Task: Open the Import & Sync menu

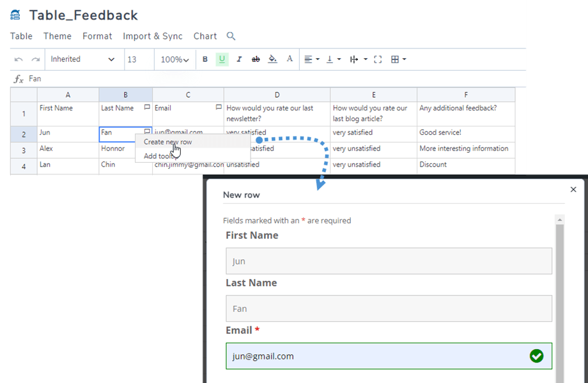Action: [x=153, y=36]
